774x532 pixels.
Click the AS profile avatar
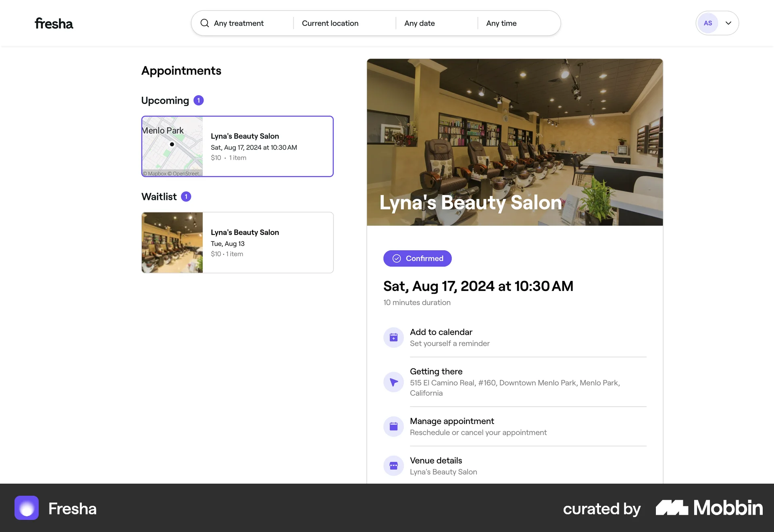[x=708, y=23]
